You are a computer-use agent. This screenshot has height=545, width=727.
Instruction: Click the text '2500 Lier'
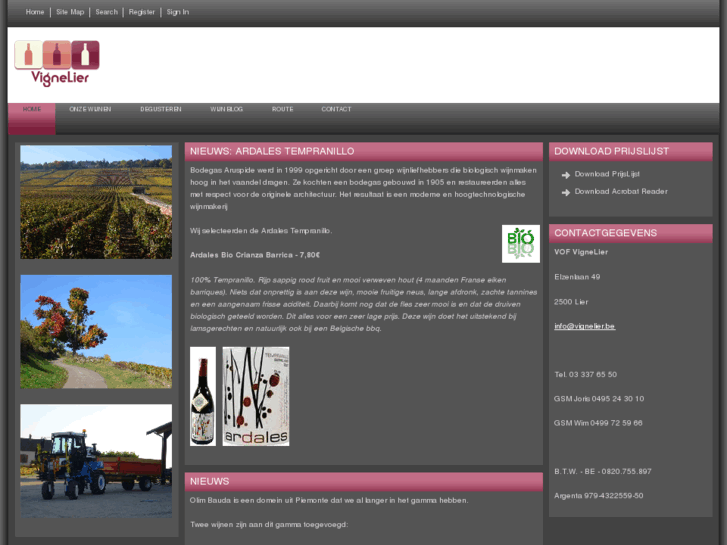point(571,302)
